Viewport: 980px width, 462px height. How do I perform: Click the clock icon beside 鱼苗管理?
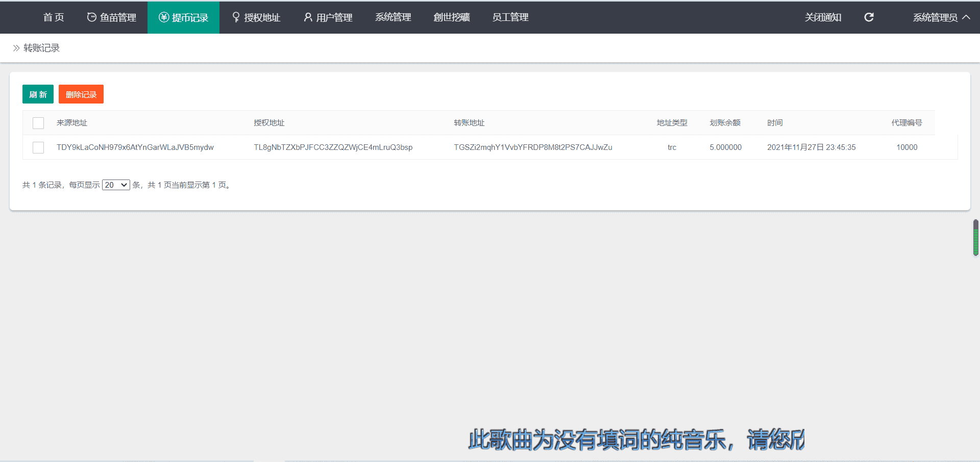[x=92, y=17]
